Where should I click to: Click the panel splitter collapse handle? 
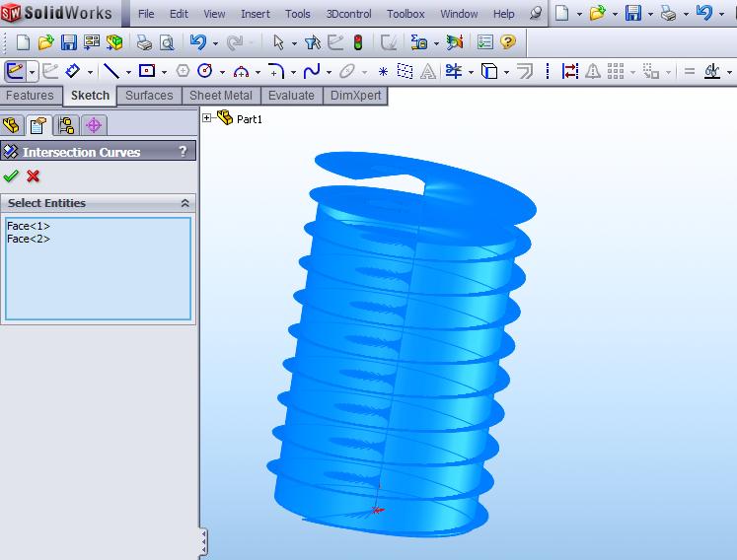pyautogui.click(x=203, y=543)
